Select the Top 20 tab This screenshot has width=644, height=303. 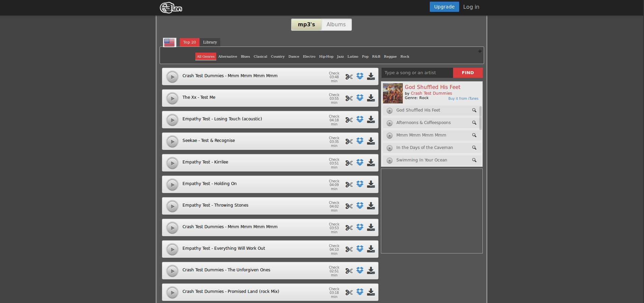pos(189,42)
